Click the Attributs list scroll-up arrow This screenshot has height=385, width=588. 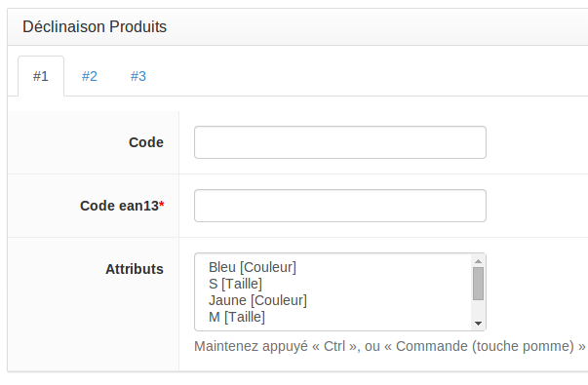(x=478, y=261)
